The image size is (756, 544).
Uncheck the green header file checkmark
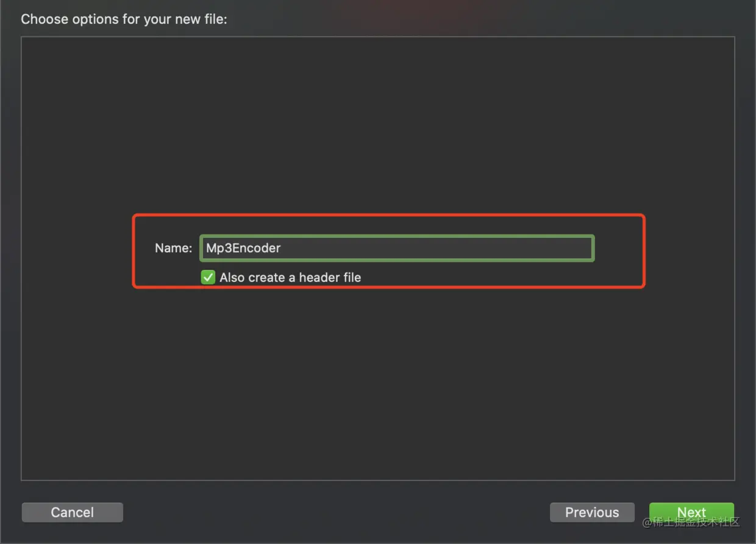(x=209, y=277)
